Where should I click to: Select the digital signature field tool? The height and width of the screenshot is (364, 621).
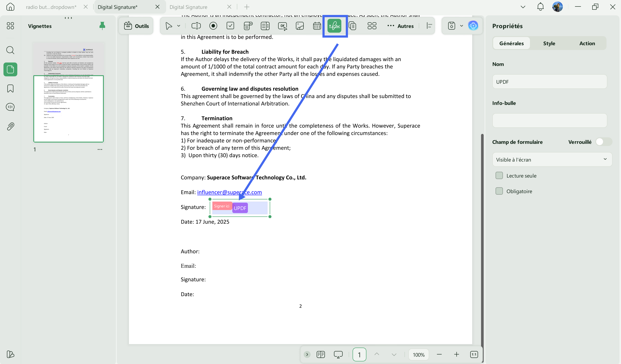334,26
